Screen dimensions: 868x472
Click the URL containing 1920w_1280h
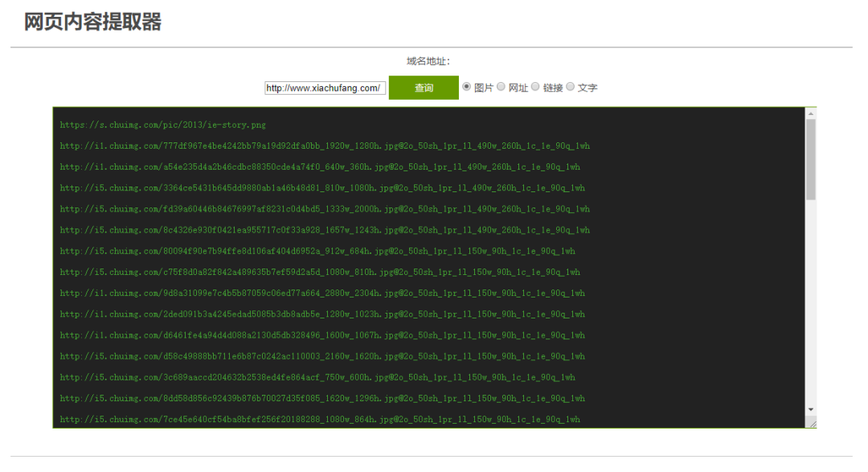(324, 146)
